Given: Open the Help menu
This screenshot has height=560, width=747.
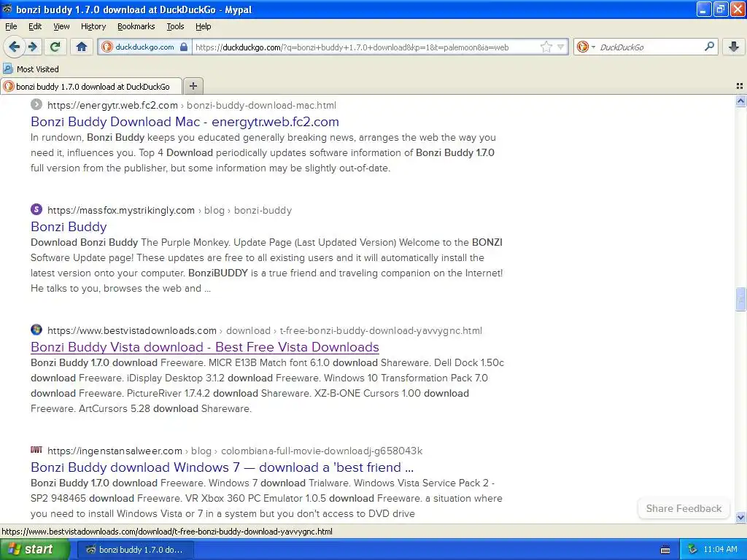Looking at the screenshot, I should 204,26.
